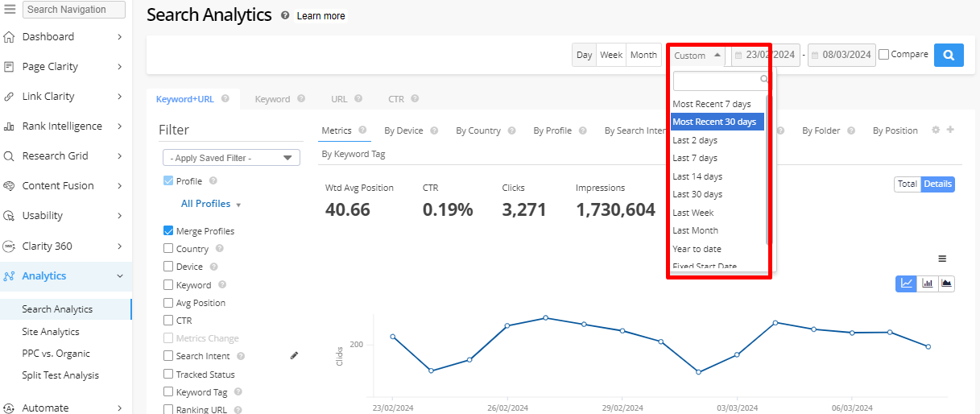
Task: Open the Apply Saved Filter dropdown
Action: (x=231, y=158)
